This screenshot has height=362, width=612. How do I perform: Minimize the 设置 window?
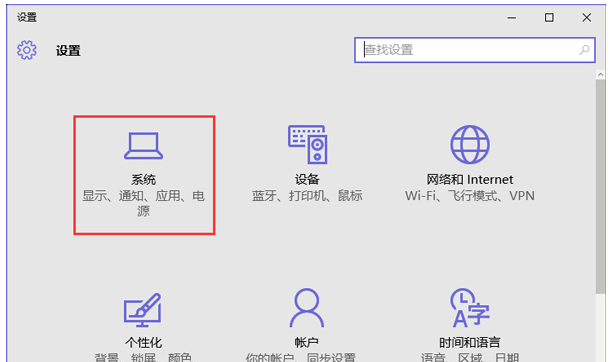click(x=512, y=18)
